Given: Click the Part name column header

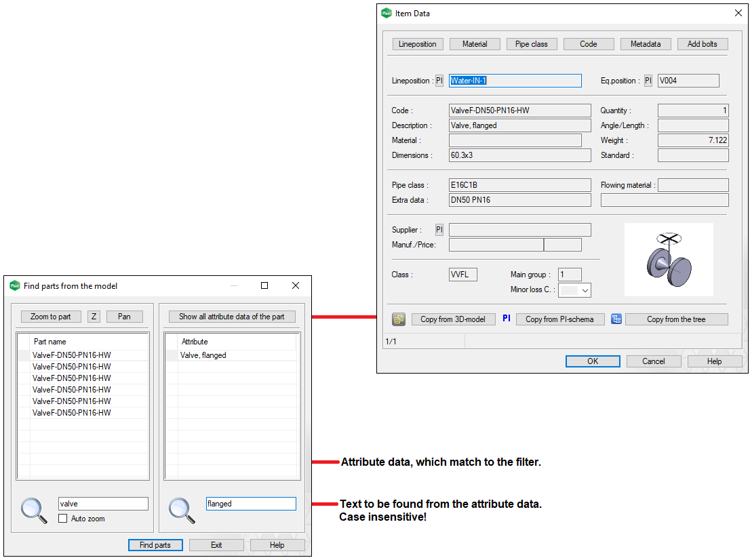Looking at the screenshot, I should pyautogui.click(x=89, y=342).
